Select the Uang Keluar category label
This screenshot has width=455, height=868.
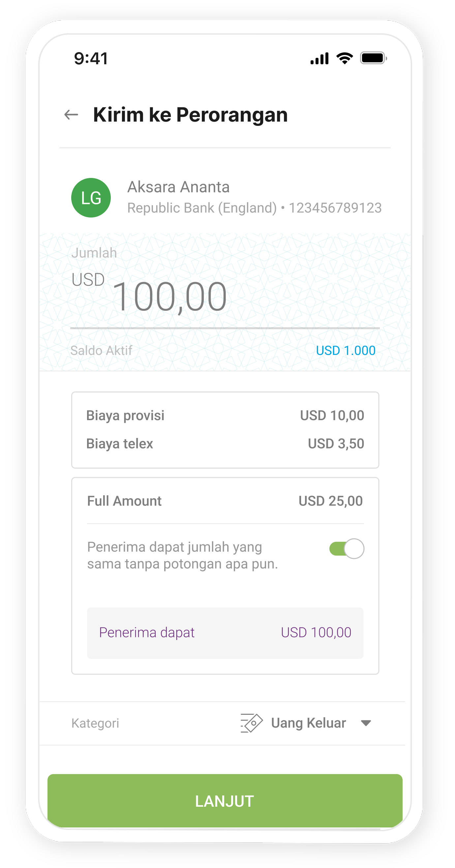[x=308, y=723]
